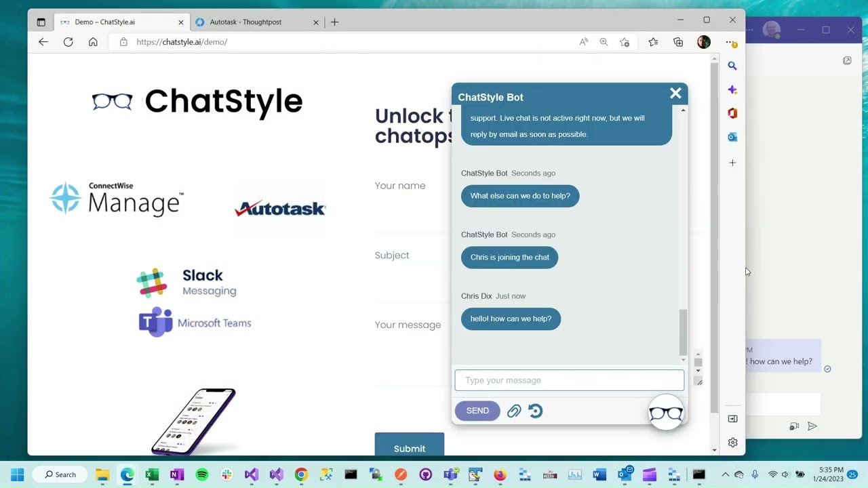Hide the Edge sidebar with the panel toggle icon
The image size is (868, 488).
732,419
